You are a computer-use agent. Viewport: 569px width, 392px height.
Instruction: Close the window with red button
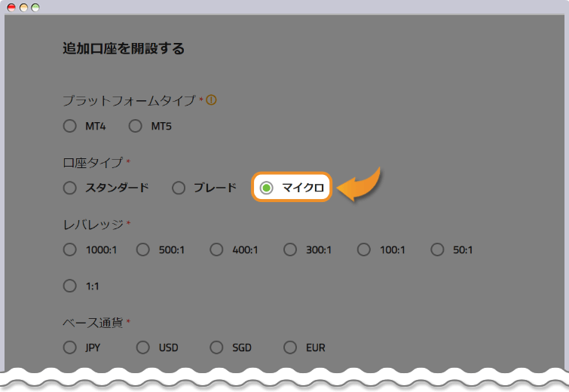click(x=11, y=8)
